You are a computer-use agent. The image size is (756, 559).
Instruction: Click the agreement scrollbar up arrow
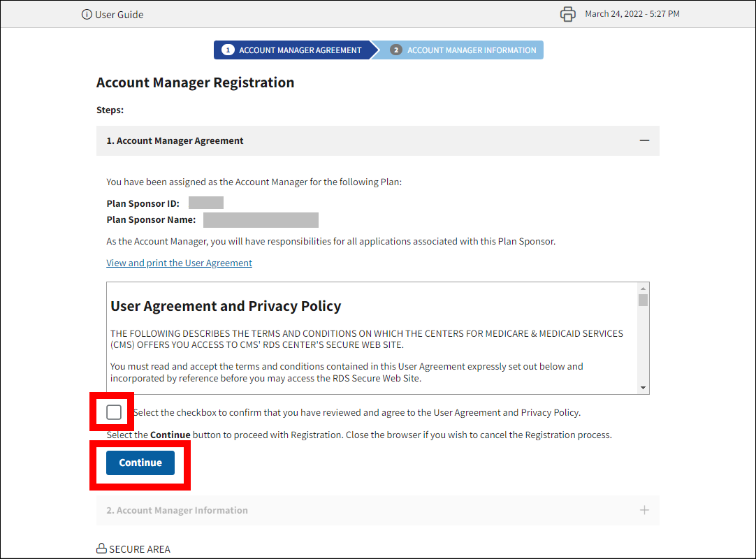tap(643, 288)
